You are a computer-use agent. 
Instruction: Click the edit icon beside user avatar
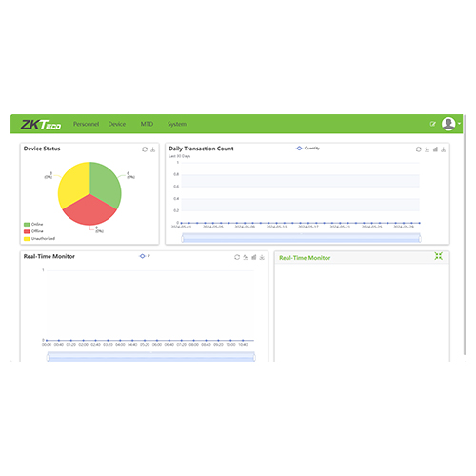coord(433,124)
